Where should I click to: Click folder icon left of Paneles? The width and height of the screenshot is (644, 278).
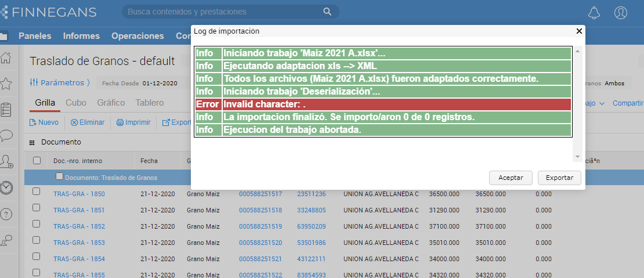(x=3, y=36)
